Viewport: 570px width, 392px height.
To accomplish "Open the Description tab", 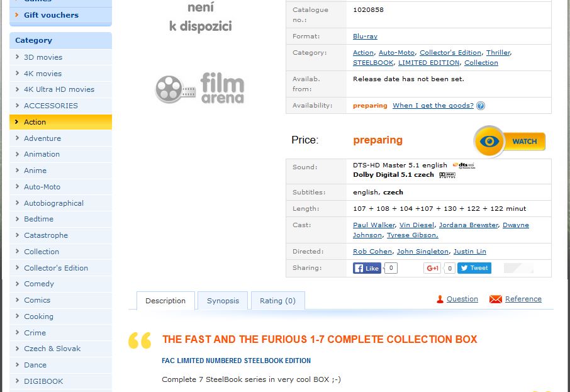I will [165, 301].
